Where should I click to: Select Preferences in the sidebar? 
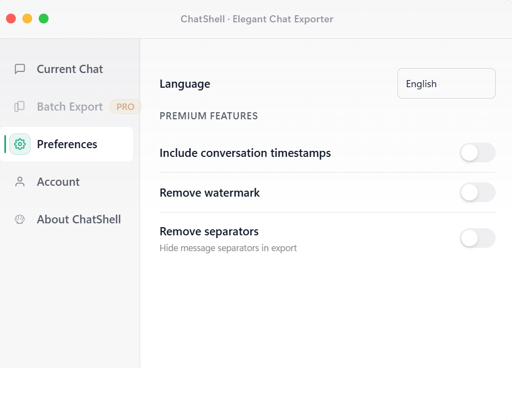pyautogui.click(x=67, y=144)
